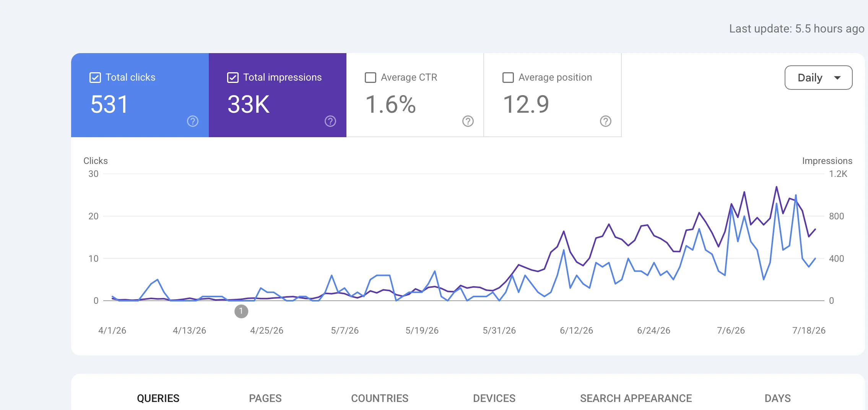The width and height of the screenshot is (868, 410).
Task: Click the annotation marker 1 on chart
Action: coord(241,311)
